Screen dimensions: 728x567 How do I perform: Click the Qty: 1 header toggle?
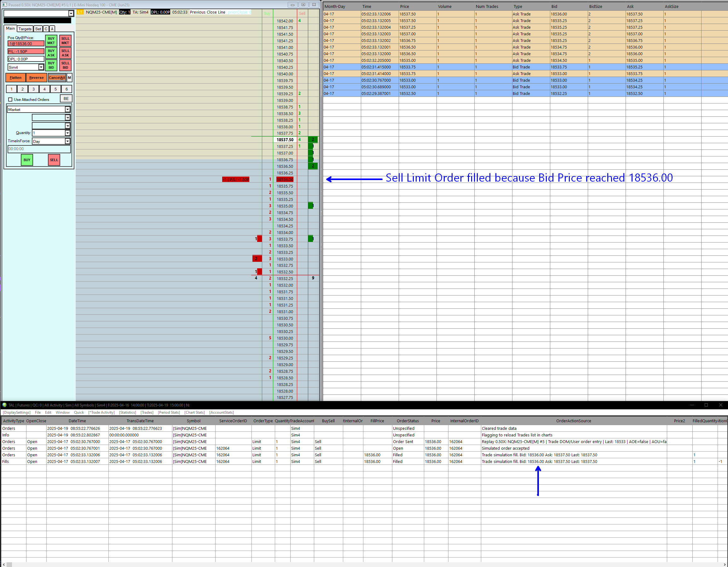[x=125, y=12]
